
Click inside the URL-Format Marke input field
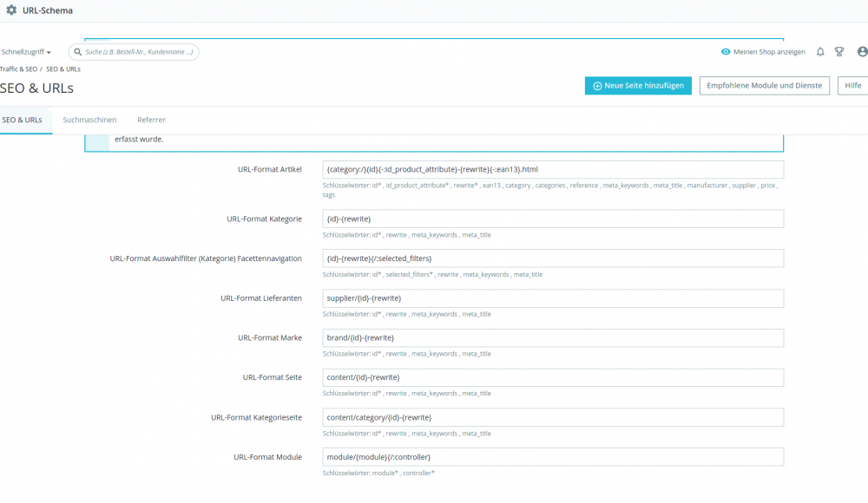[552, 337]
